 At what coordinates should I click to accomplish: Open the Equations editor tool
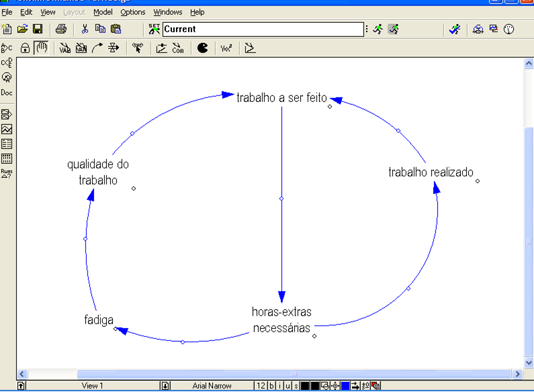pyautogui.click(x=226, y=48)
